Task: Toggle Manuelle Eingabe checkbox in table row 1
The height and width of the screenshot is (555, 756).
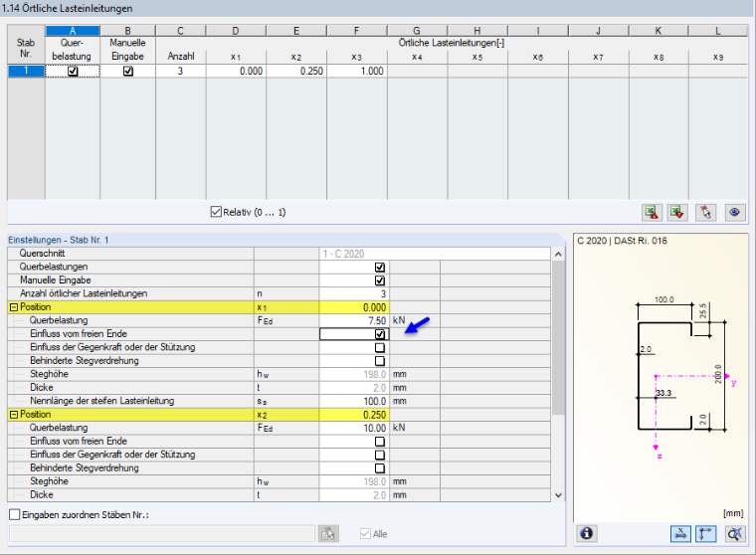Action: pos(127,71)
